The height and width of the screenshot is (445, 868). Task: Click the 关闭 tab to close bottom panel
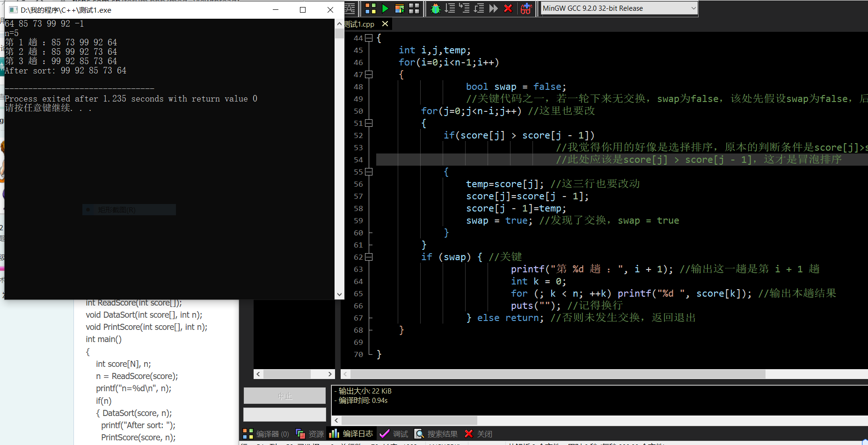click(x=478, y=434)
